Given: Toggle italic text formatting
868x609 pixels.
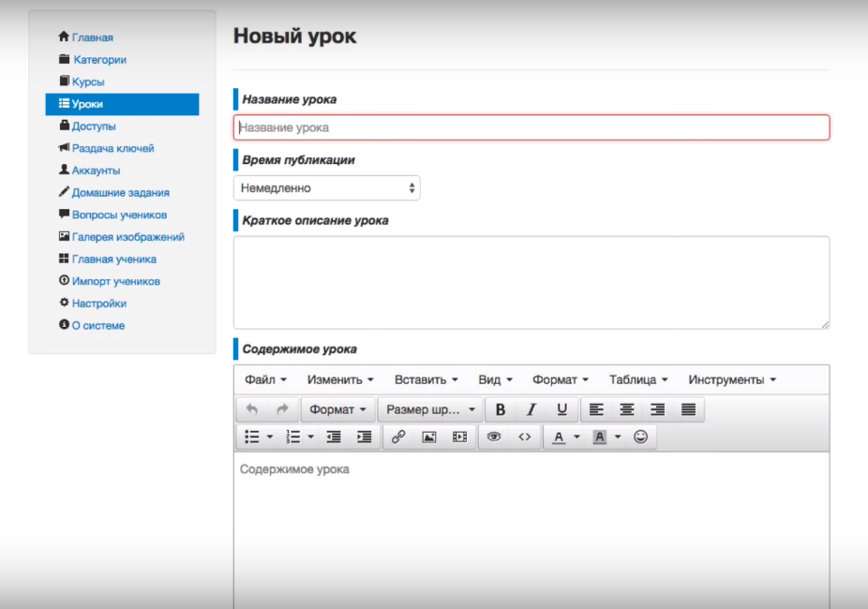Looking at the screenshot, I should click(x=531, y=409).
